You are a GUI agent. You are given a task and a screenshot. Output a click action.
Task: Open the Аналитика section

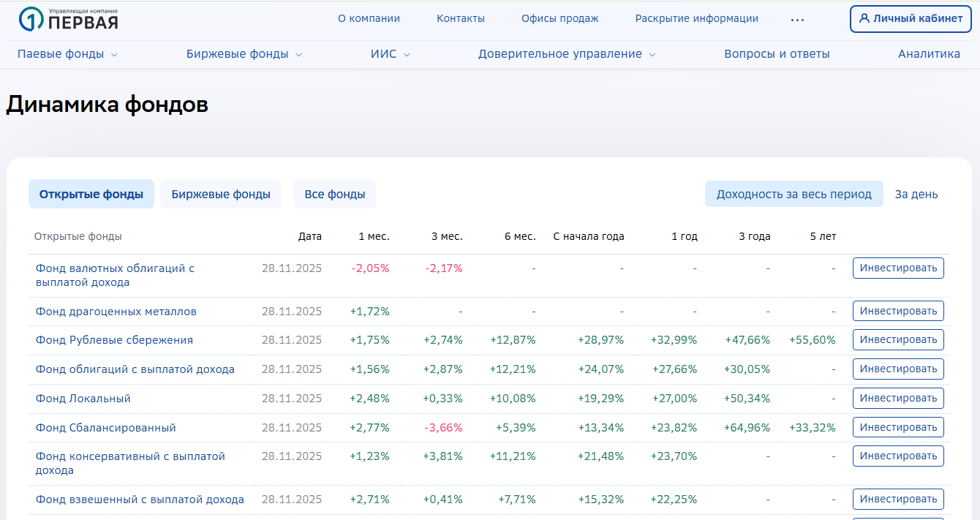[x=929, y=54]
